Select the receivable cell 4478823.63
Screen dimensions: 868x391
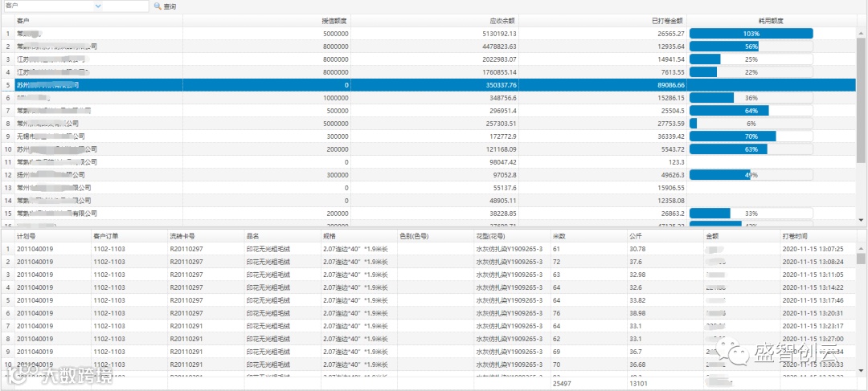point(499,47)
